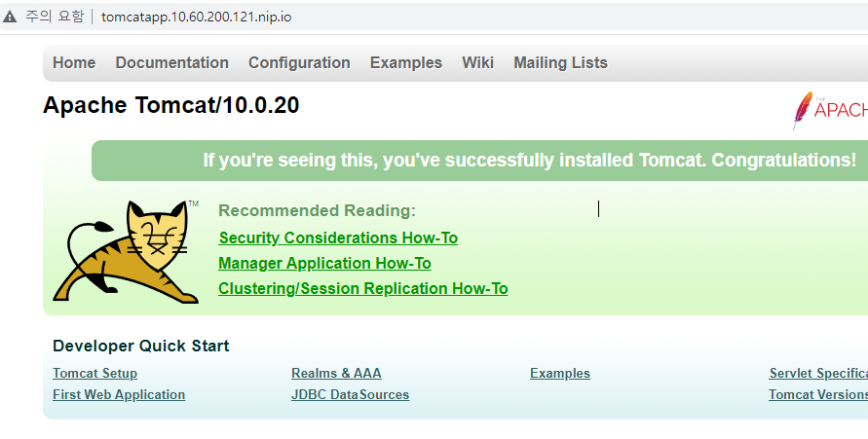Viewport: 868px width, 439px height.
Task: Click the Apache feather logo
Action: [x=830, y=111]
